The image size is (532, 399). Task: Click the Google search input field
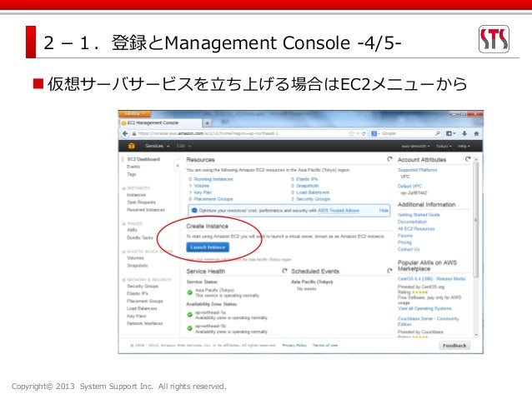(x=406, y=133)
